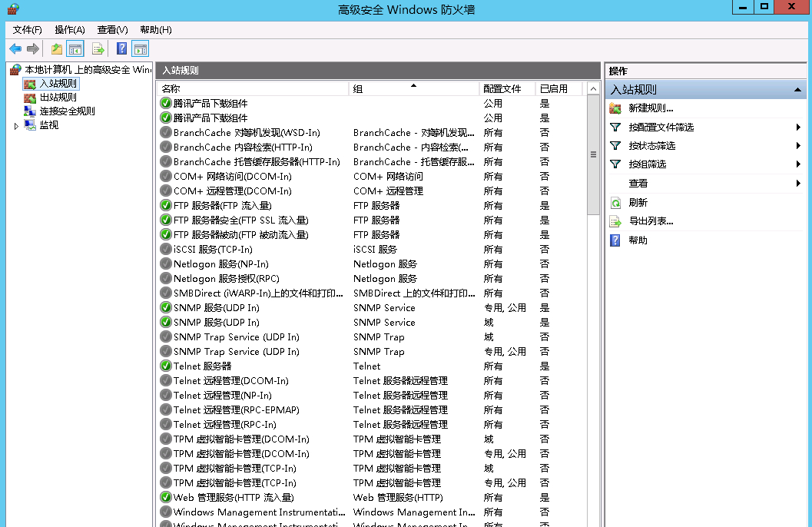Select 监视 in the left tree
Screen dimensions: 812x527
click(x=49, y=125)
